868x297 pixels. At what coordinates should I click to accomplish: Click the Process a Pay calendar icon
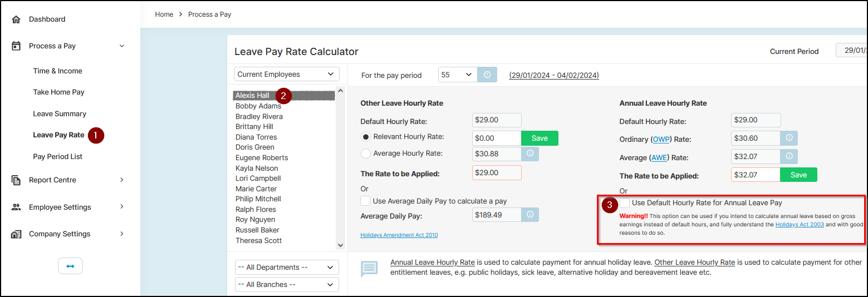pyautogui.click(x=16, y=46)
